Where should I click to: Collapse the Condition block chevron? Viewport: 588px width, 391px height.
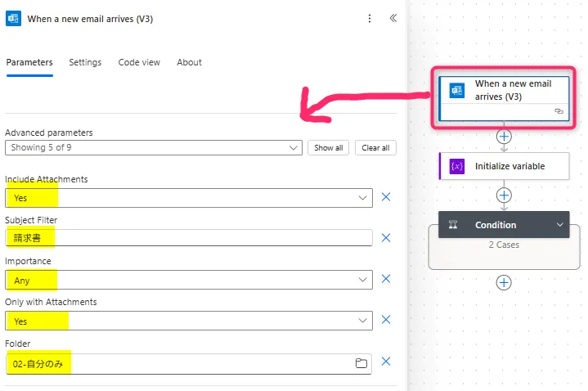click(560, 225)
